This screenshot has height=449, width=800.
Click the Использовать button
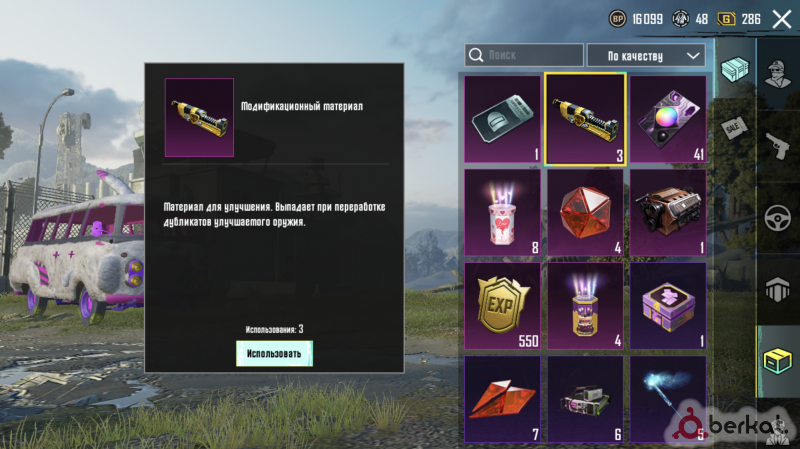point(274,354)
